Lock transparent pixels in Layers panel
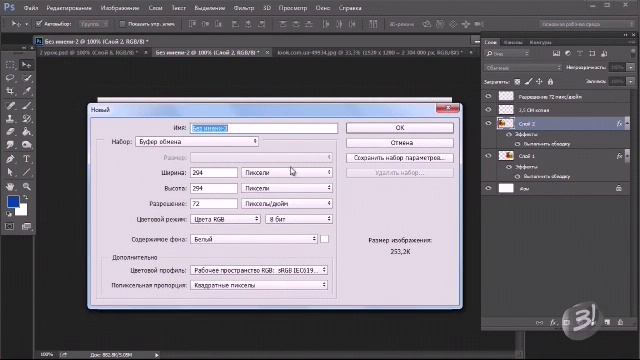Image resolution: width=640 pixels, height=360 pixels. pos(517,82)
